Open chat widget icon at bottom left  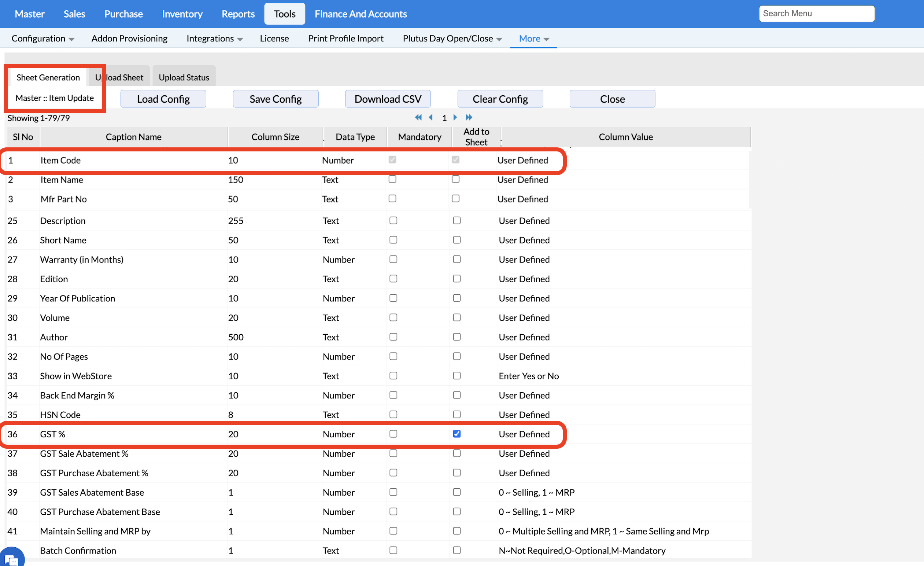coord(11,559)
